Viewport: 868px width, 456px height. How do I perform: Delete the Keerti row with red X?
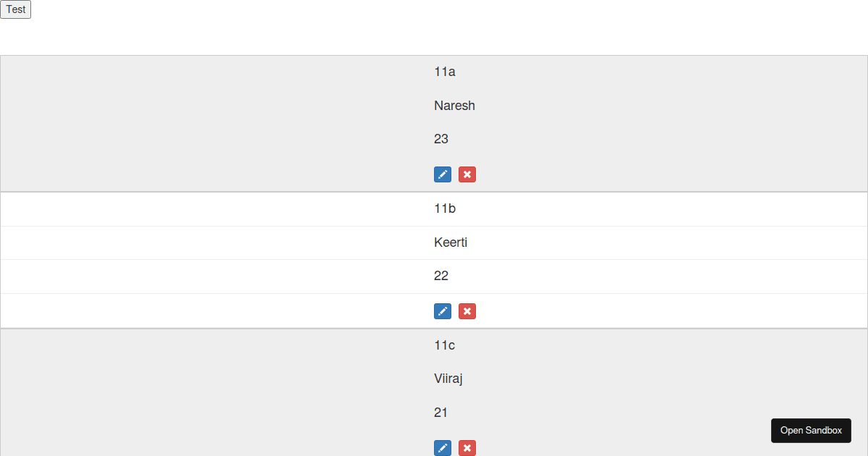[x=467, y=311]
